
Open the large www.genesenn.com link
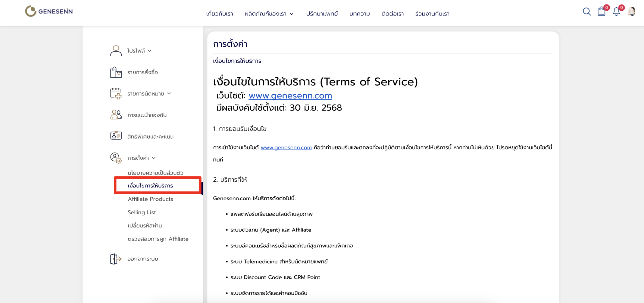tap(290, 96)
